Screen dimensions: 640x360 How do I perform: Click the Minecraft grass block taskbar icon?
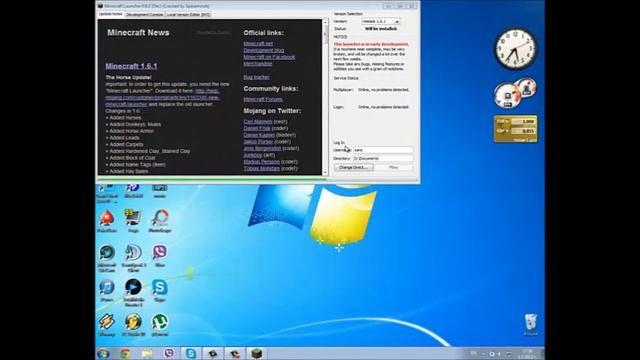[x=256, y=353]
